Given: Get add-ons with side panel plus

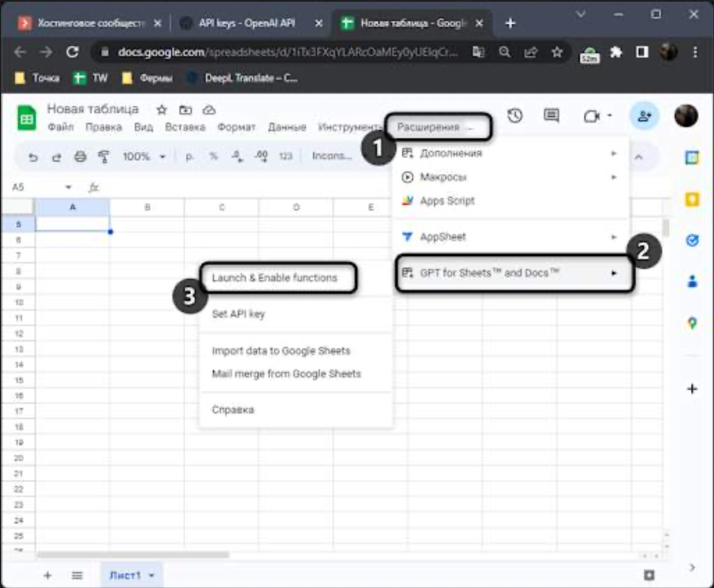Looking at the screenshot, I should coord(691,389).
